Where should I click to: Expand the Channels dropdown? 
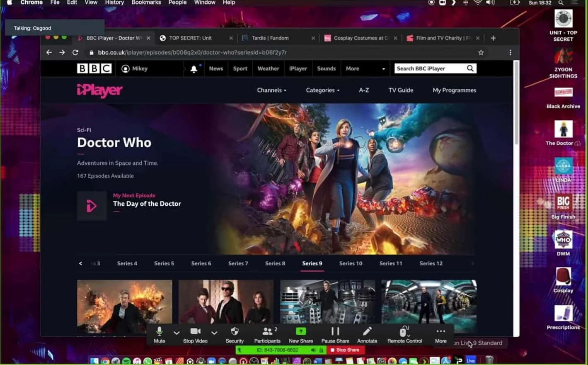tap(271, 90)
